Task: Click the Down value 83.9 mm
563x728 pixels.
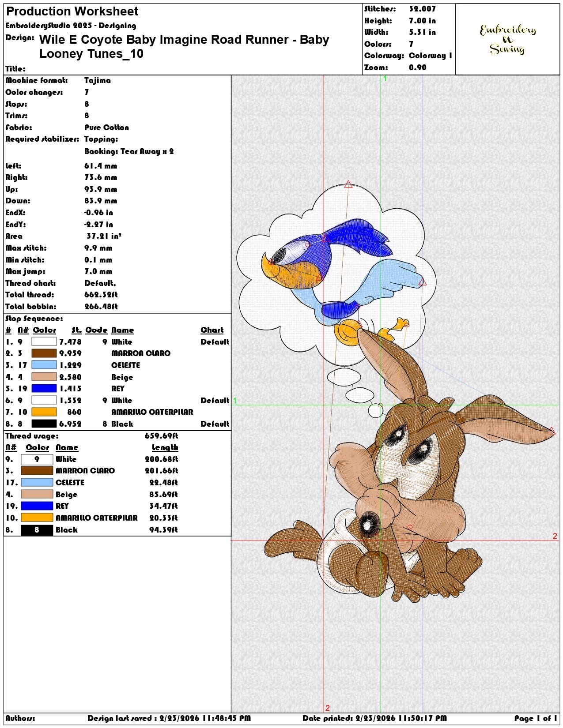Action: (101, 201)
